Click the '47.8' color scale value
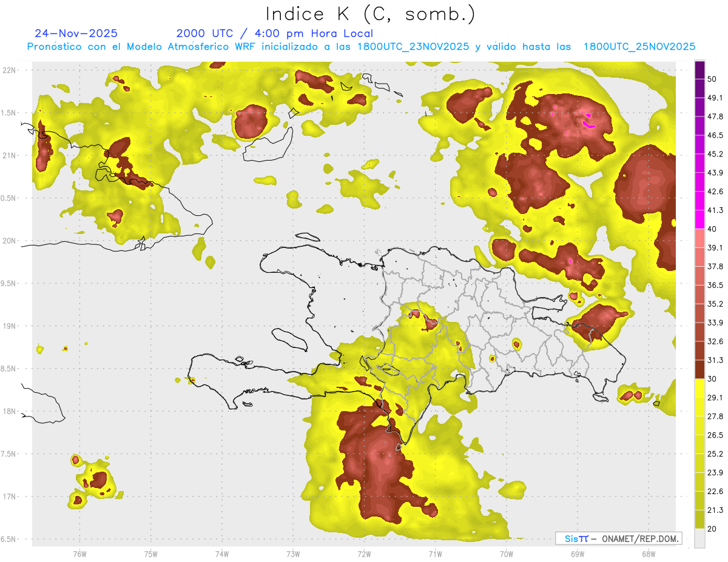Image resolution: width=728 pixels, height=562 pixels. click(715, 116)
